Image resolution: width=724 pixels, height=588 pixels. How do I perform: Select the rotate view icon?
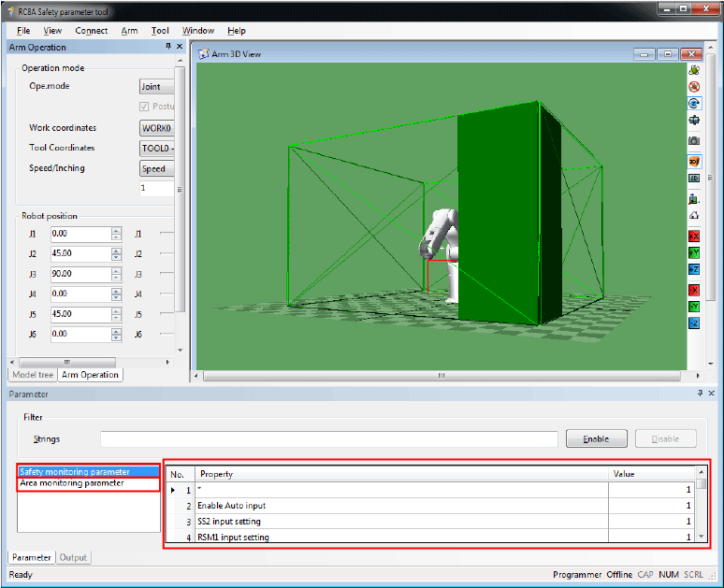694,103
